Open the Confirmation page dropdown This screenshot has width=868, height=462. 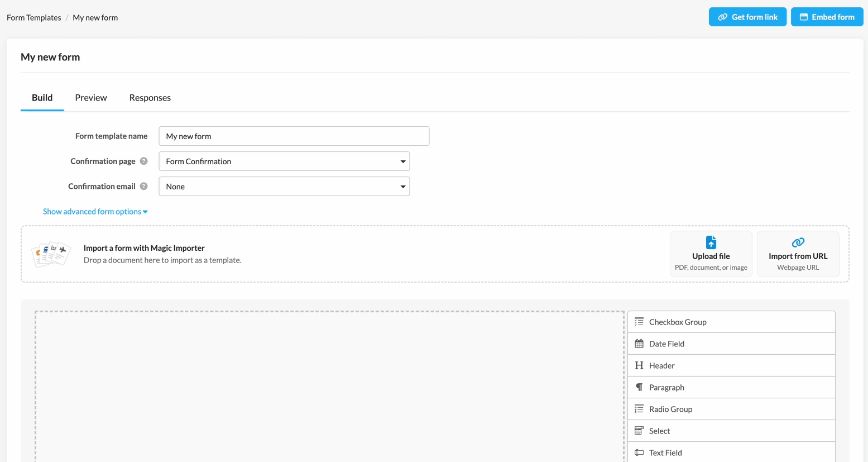[284, 161]
